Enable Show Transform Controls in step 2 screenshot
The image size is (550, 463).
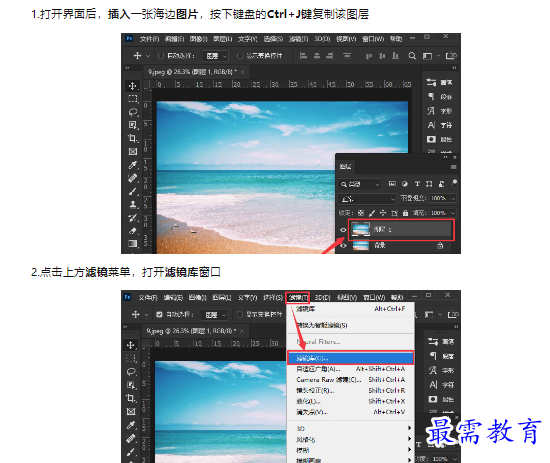240,315
